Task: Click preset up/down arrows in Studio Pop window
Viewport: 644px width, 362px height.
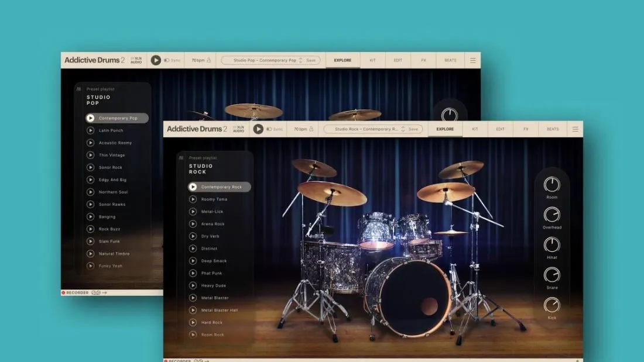Action: point(301,60)
